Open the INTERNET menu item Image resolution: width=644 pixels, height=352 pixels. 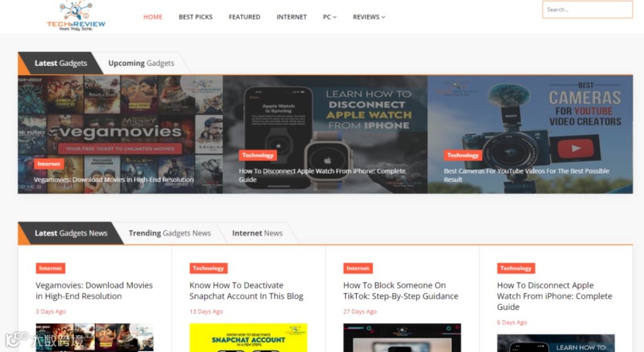[292, 17]
